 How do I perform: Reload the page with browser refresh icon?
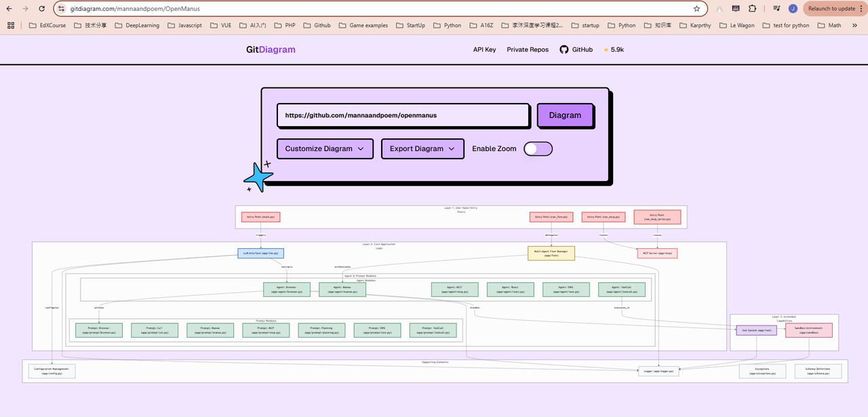coord(42,9)
